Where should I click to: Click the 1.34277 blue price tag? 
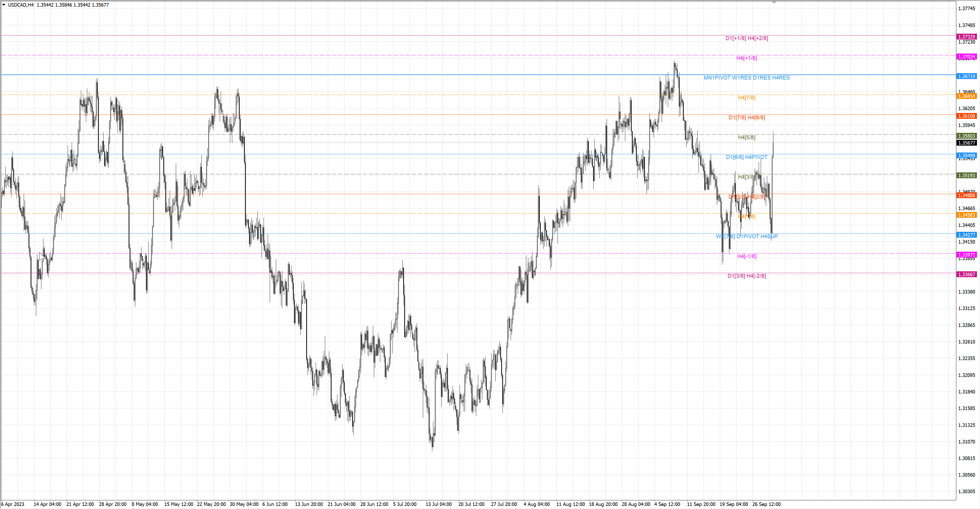coord(966,235)
